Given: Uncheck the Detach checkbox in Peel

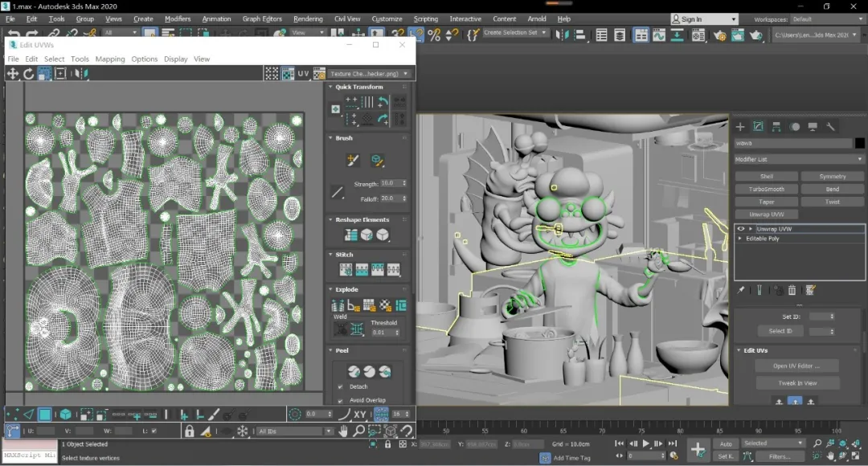Looking at the screenshot, I should tap(341, 386).
